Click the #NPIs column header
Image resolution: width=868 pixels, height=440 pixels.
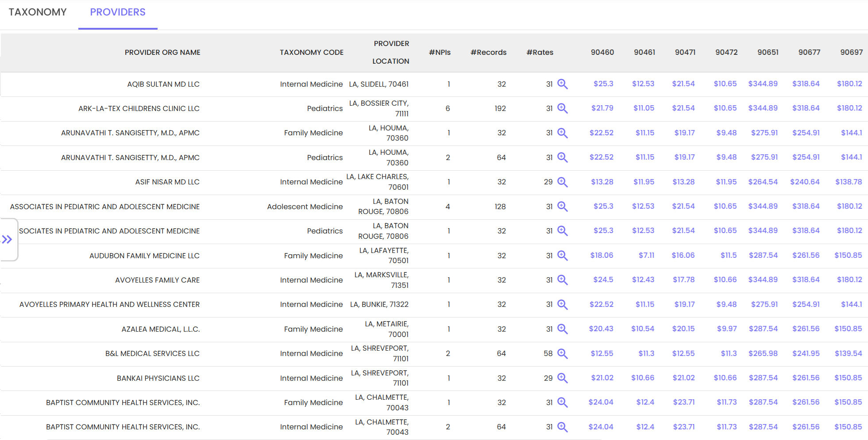tap(440, 52)
